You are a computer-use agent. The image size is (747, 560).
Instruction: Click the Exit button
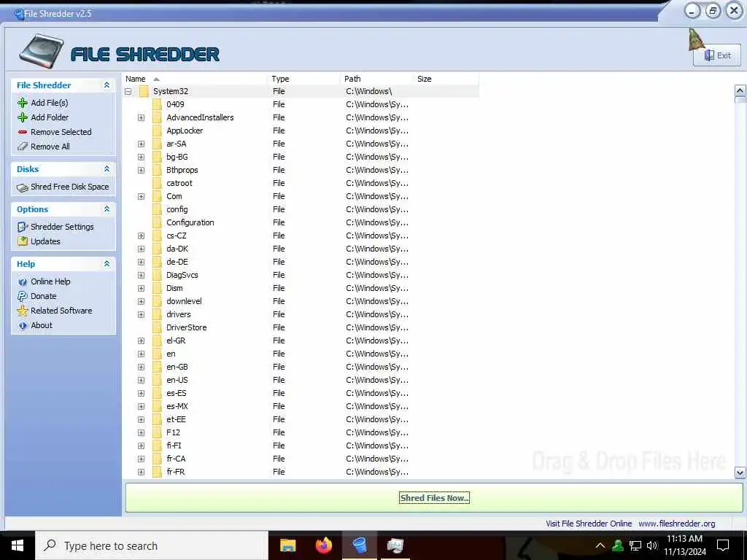[718, 55]
